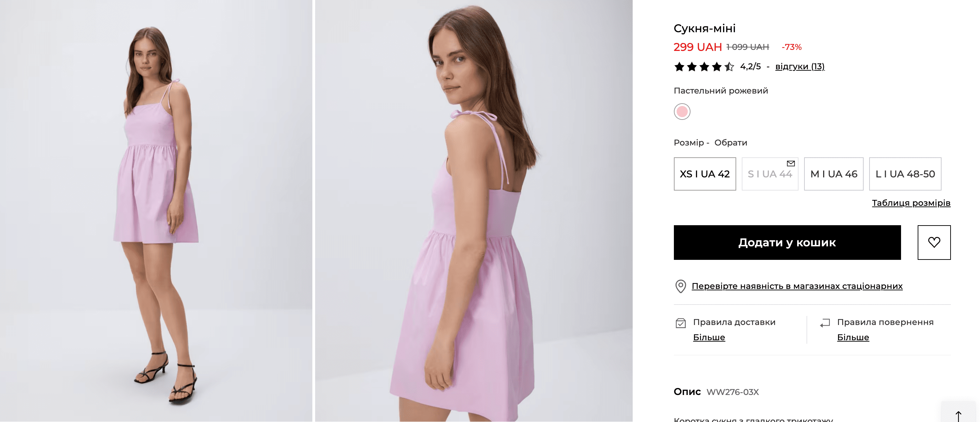Viewport: 980px width, 422px height.
Task: Select size M UA 46
Action: [833, 174]
